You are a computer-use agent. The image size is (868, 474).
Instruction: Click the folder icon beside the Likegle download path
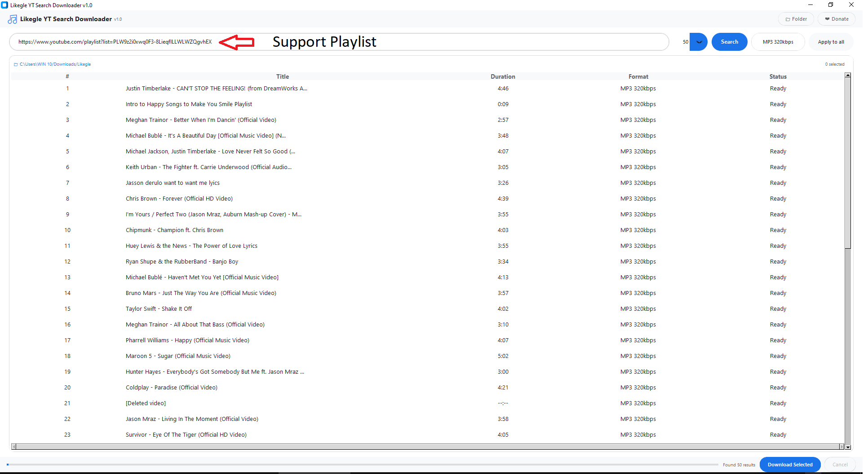(x=16, y=64)
